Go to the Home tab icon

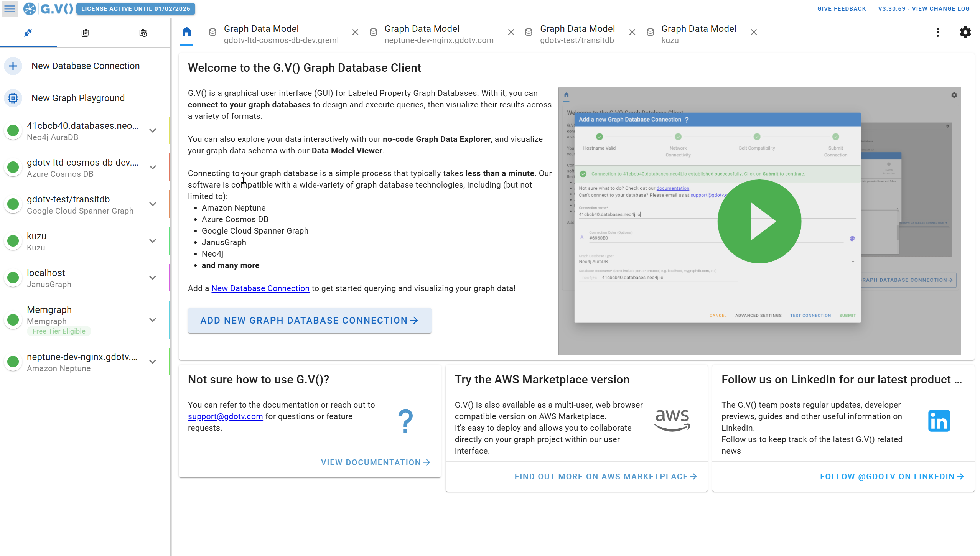[186, 31]
